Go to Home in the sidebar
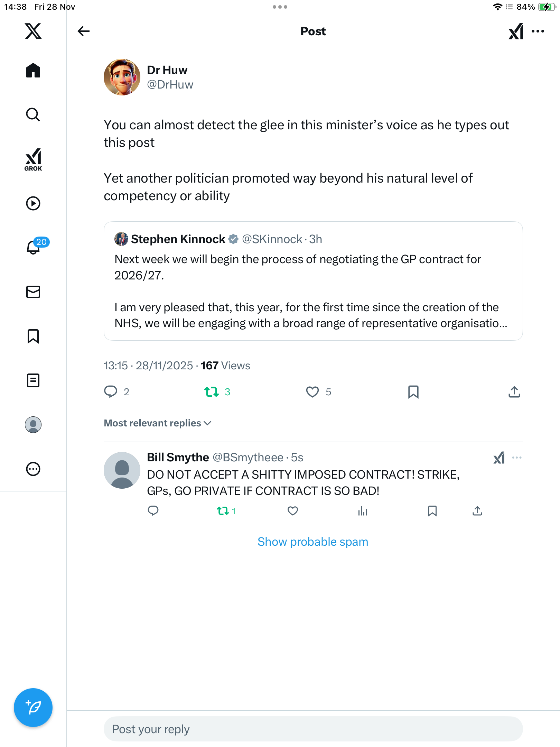The image size is (560, 747). click(x=33, y=71)
